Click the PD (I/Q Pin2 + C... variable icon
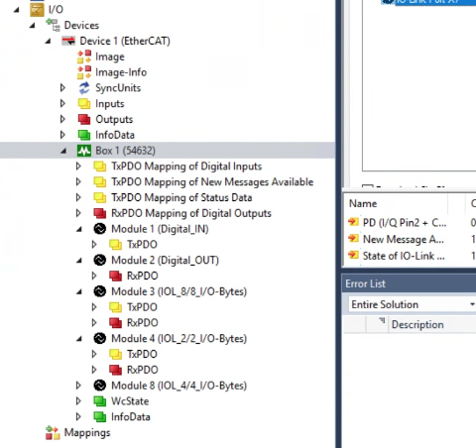Viewport: 476px width, 448px height. 353,222
